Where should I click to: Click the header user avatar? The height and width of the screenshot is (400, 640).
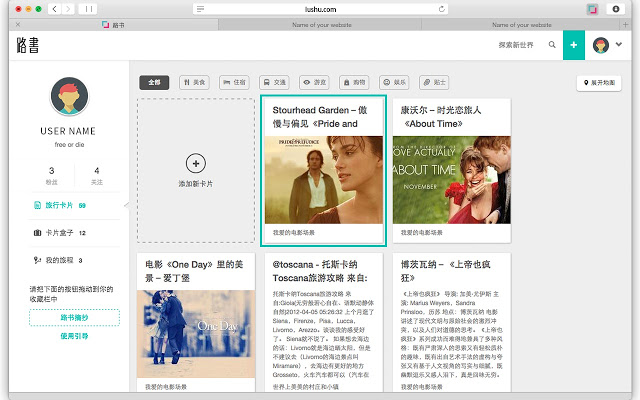tap(601, 45)
